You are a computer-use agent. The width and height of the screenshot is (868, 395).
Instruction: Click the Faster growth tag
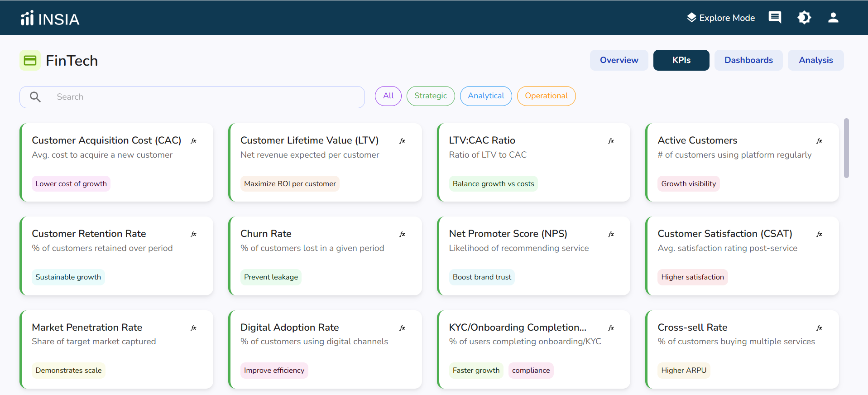pos(476,370)
